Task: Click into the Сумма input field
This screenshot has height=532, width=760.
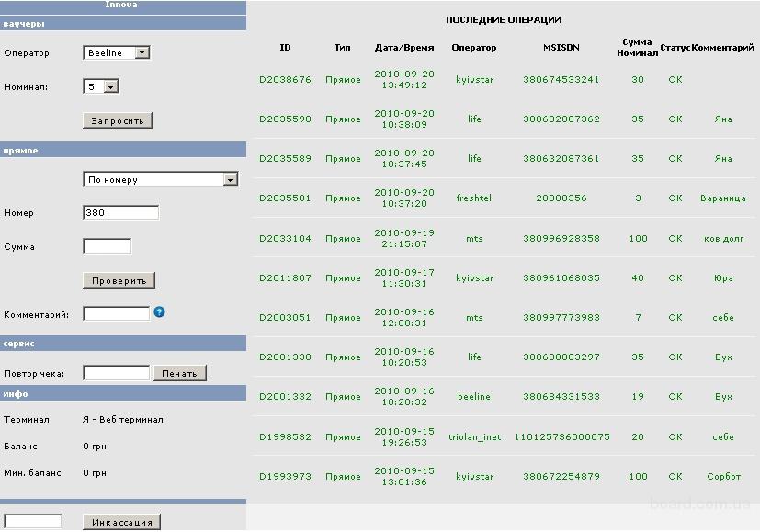Action: click(107, 246)
